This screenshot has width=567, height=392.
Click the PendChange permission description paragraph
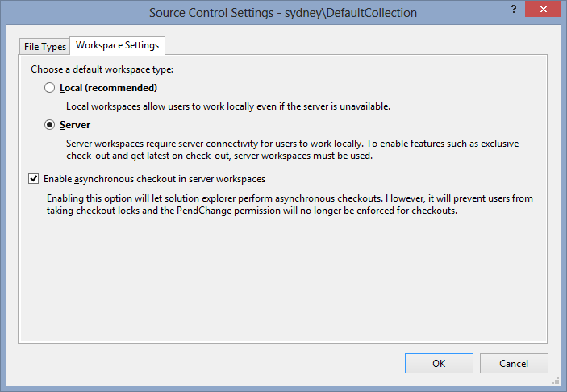tap(290, 204)
